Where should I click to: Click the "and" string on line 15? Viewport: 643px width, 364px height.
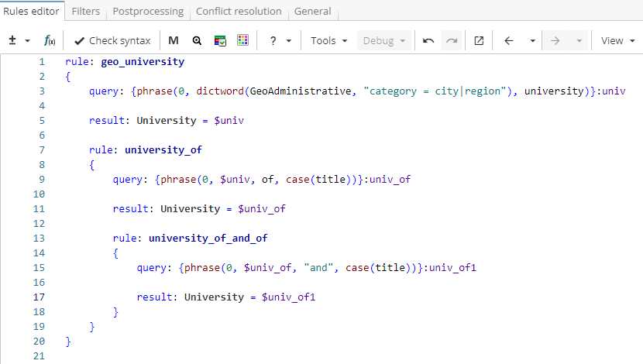point(318,268)
